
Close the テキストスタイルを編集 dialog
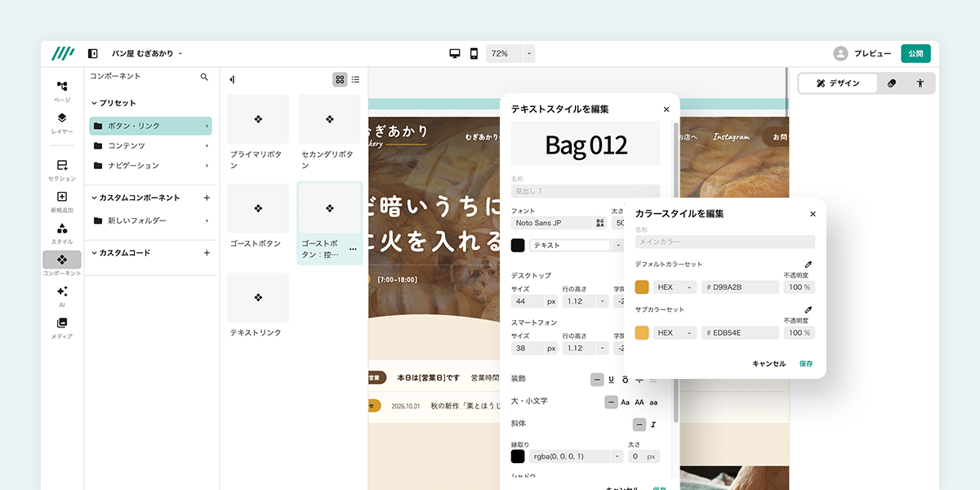[x=666, y=109]
